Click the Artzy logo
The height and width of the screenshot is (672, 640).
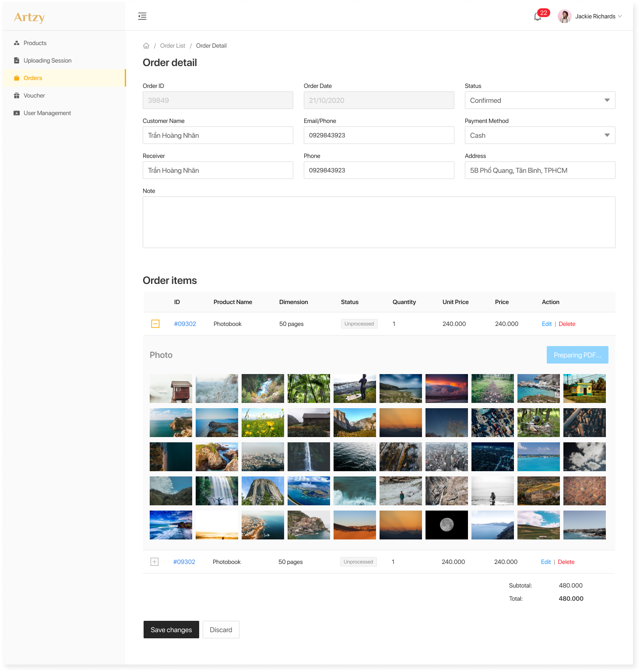[x=29, y=17]
